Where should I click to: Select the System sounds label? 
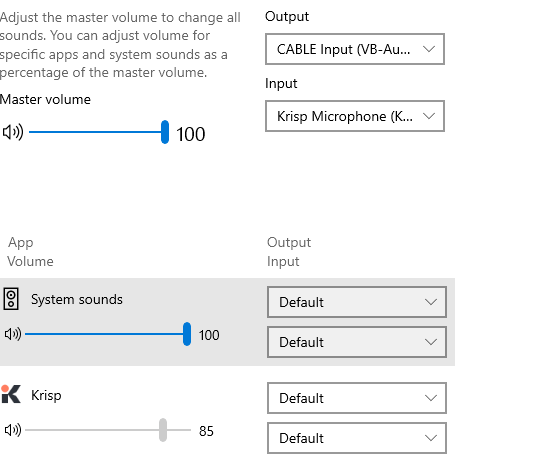pyautogui.click(x=77, y=299)
